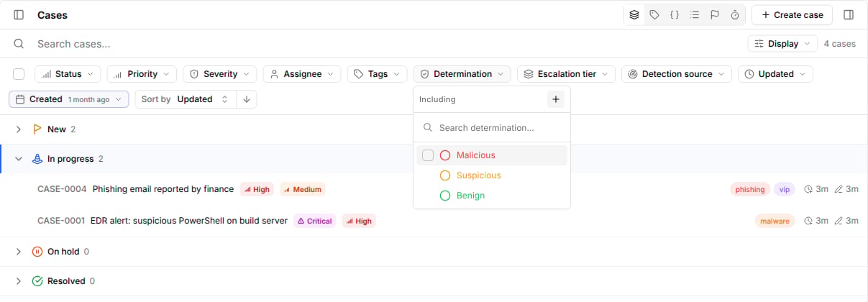This screenshot has width=868, height=302.
Task: Expand the New cases group
Action: pyautogui.click(x=19, y=129)
